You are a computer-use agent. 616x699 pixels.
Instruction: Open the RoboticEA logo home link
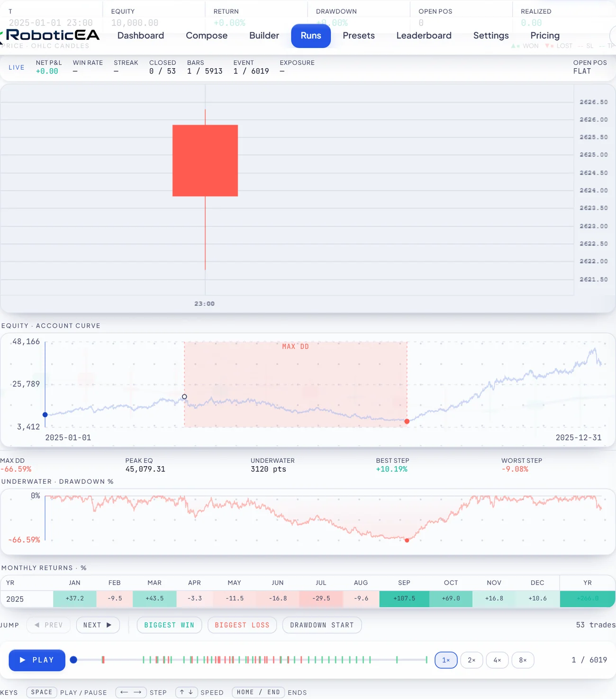(x=51, y=35)
